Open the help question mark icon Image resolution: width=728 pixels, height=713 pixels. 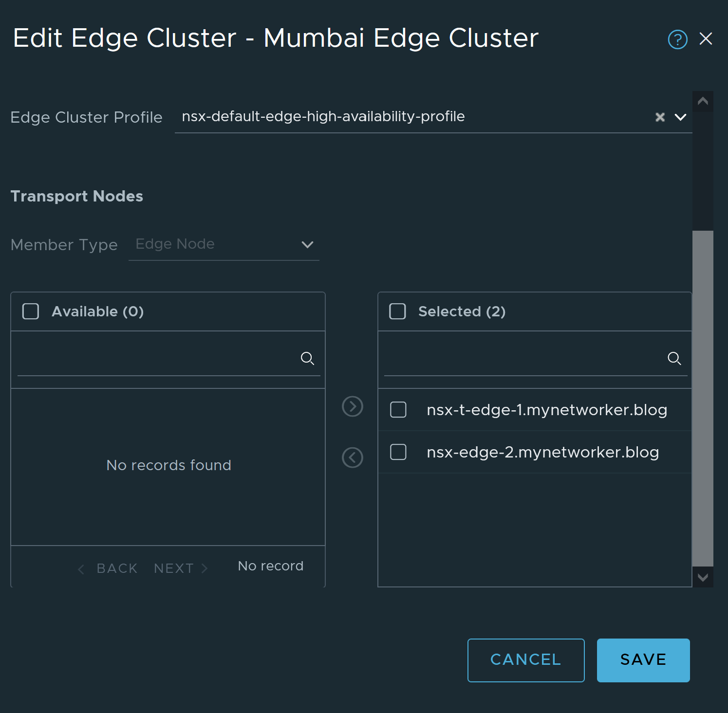[x=677, y=39]
